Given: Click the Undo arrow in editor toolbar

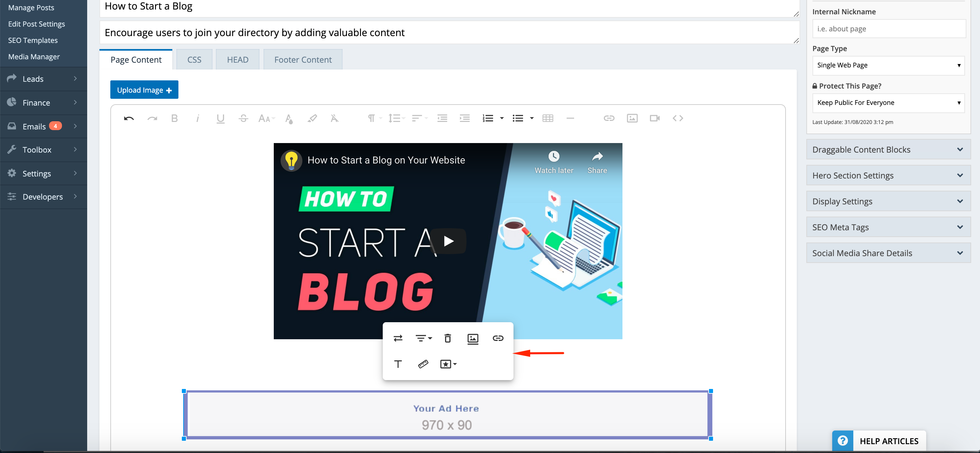Looking at the screenshot, I should point(129,119).
